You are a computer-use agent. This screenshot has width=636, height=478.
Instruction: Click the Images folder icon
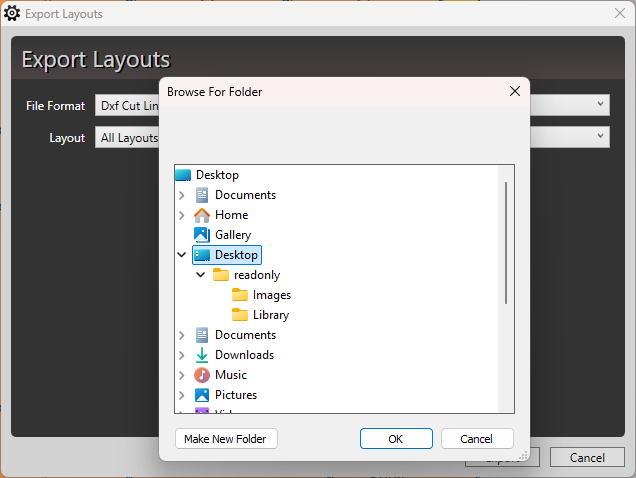[240, 295]
